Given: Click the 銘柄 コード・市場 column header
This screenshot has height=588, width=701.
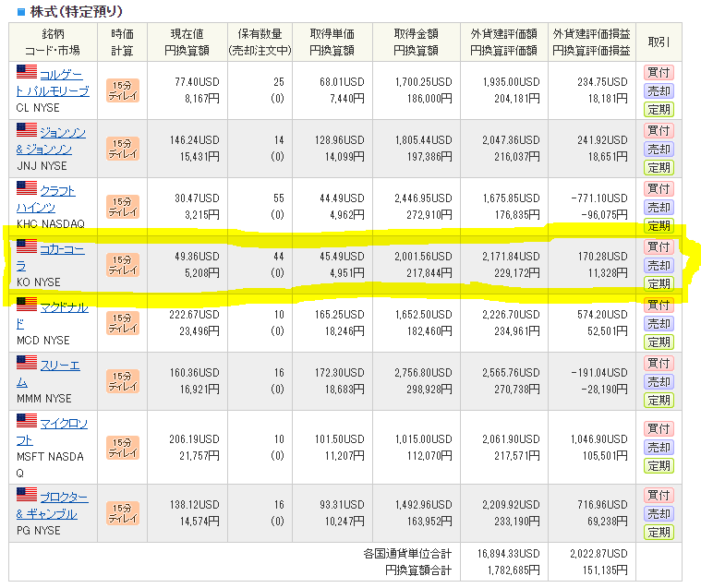Looking at the screenshot, I should (53, 42).
